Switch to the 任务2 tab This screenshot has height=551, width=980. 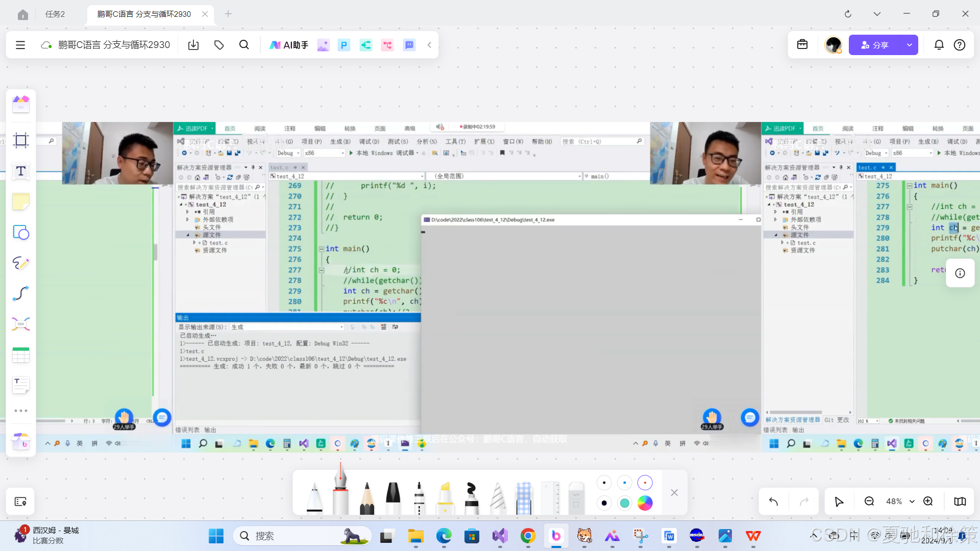[x=55, y=14]
